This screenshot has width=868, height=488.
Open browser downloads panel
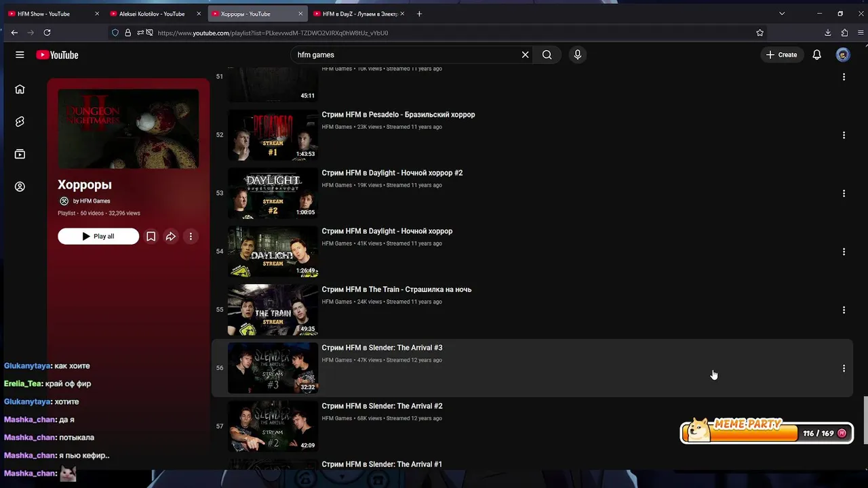coord(827,33)
